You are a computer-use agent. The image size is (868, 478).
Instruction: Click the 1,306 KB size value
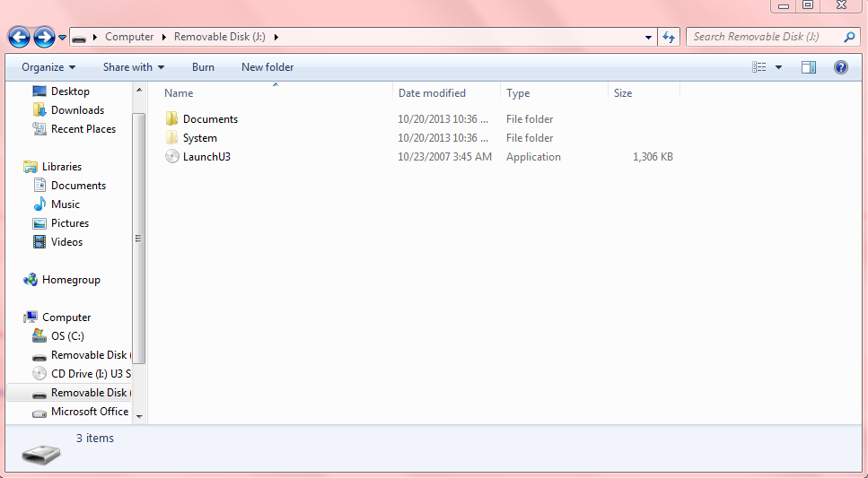coord(653,157)
